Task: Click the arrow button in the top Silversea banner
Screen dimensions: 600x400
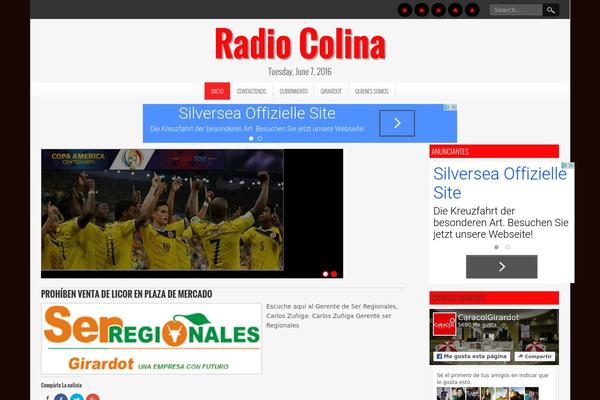Action: (x=397, y=123)
